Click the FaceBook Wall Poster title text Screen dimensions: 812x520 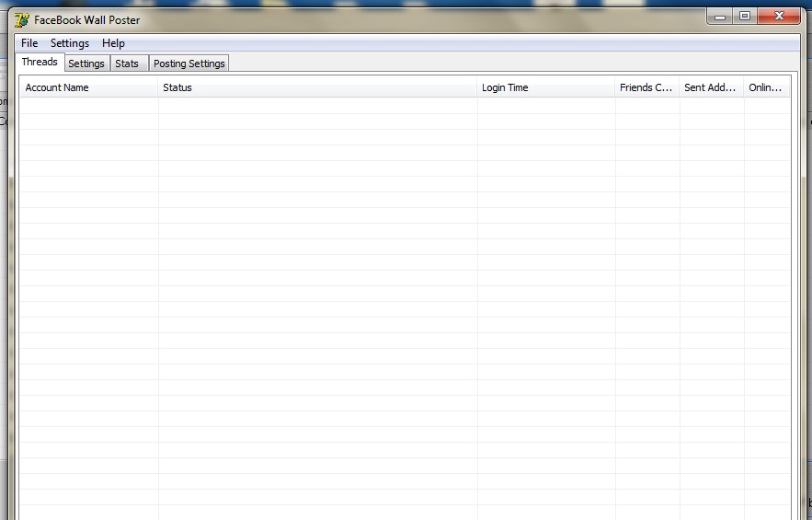87,20
